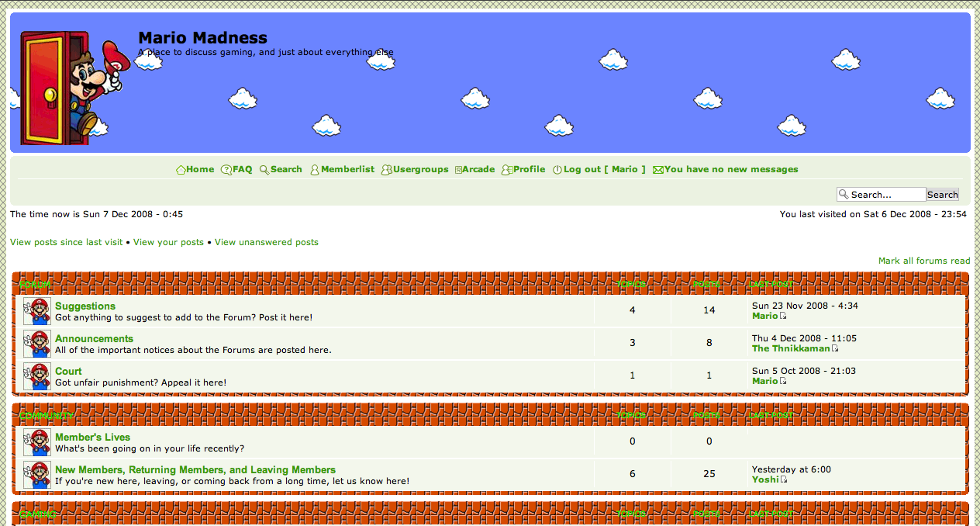Open the Memberlist page
Viewport: 980px width, 526px height.
coord(347,169)
